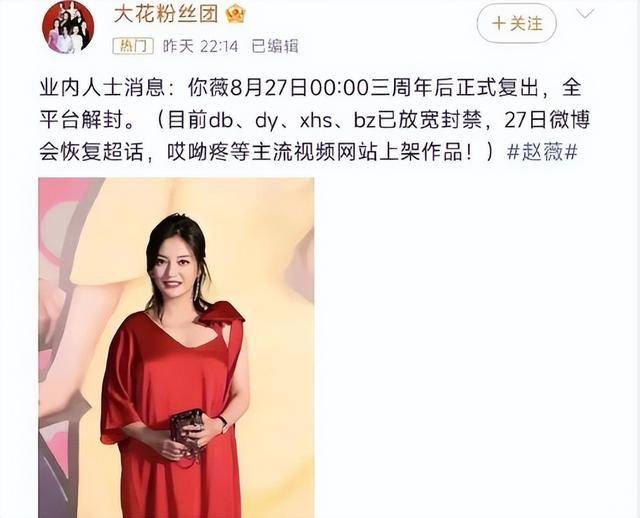The height and width of the screenshot is (518, 640).
Task: Open the attached photo of woman in red dress
Action: [x=176, y=348]
